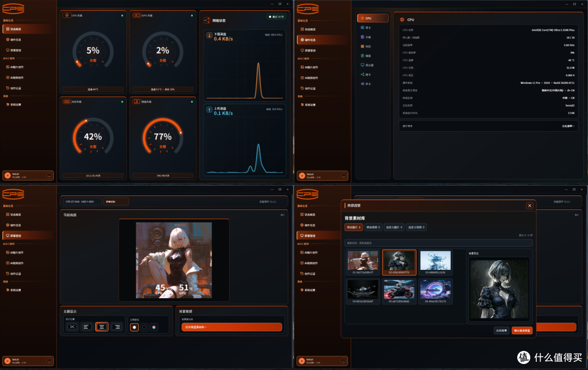Set the overlay position to right-aligned
The height and width of the screenshot is (370, 588).
(117, 327)
